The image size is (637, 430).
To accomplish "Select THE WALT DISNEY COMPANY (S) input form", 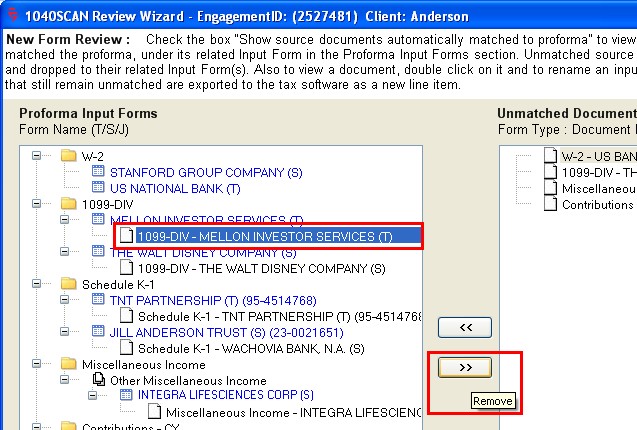I will pyautogui.click(x=203, y=253).
